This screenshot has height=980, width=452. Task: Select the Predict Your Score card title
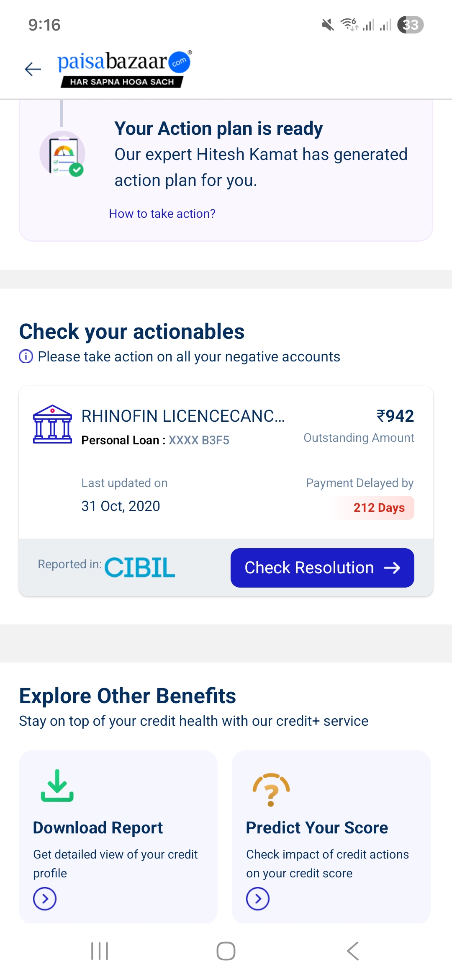coord(317,828)
